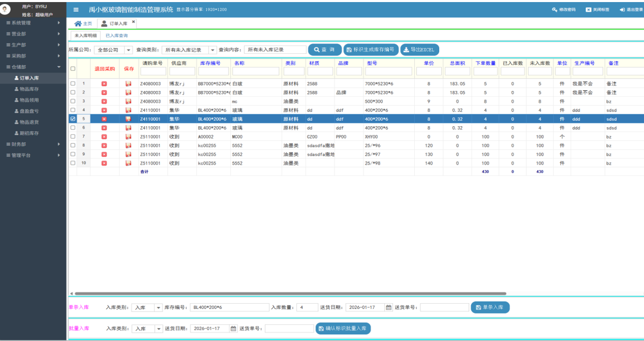Image resolution: width=644 pixels, height=341 pixels.
Task: Uncheck the selected row 5 checkbox
Action: click(72, 118)
